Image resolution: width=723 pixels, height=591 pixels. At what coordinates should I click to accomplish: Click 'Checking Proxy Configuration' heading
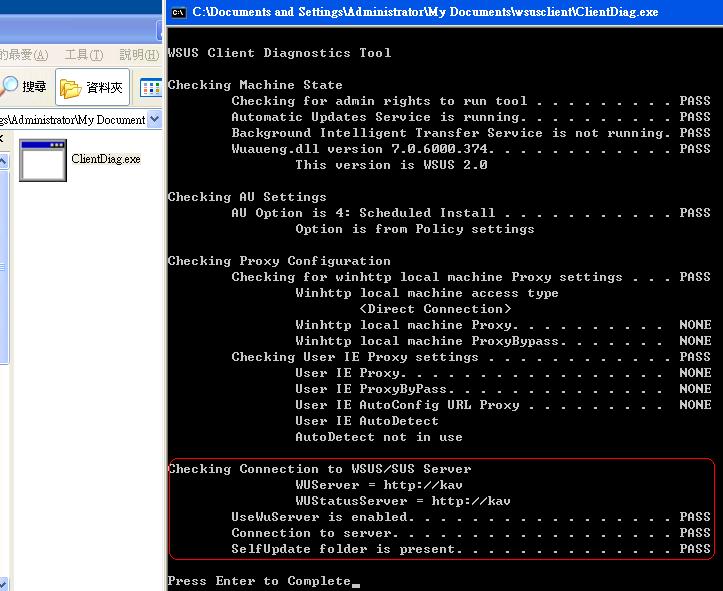click(x=279, y=261)
